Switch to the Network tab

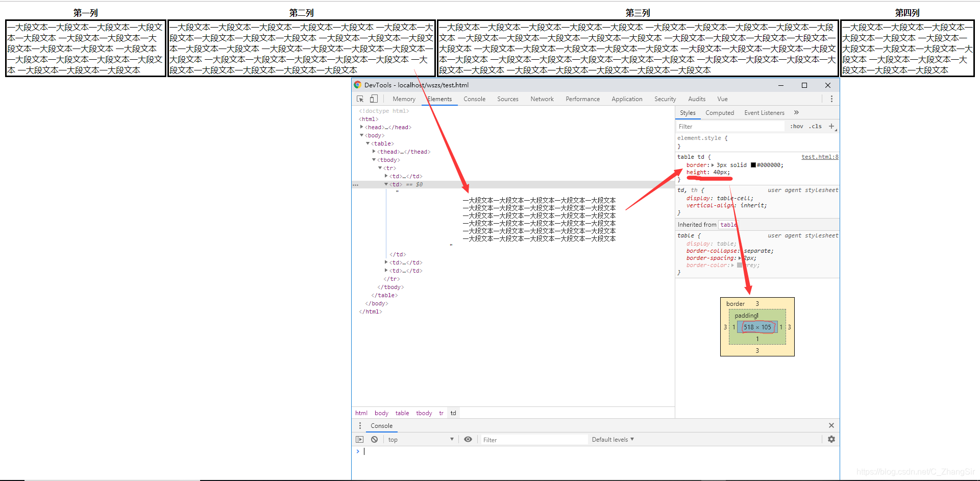pos(542,99)
